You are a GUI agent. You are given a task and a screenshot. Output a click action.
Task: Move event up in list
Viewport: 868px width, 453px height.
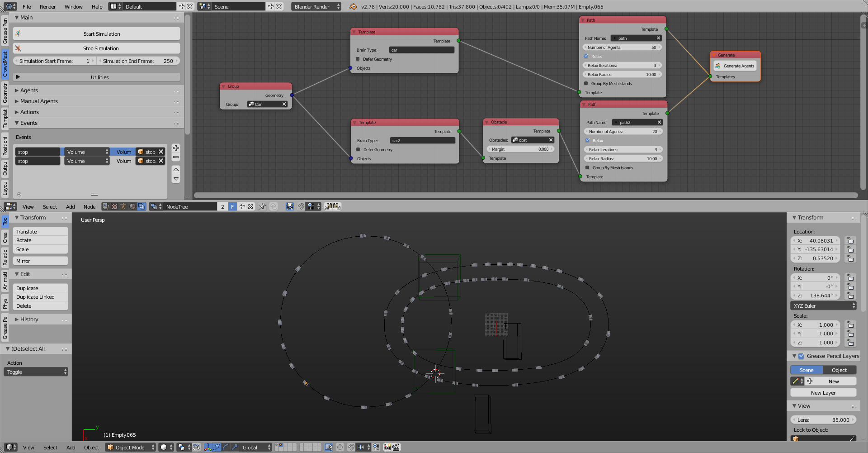pyautogui.click(x=176, y=170)
